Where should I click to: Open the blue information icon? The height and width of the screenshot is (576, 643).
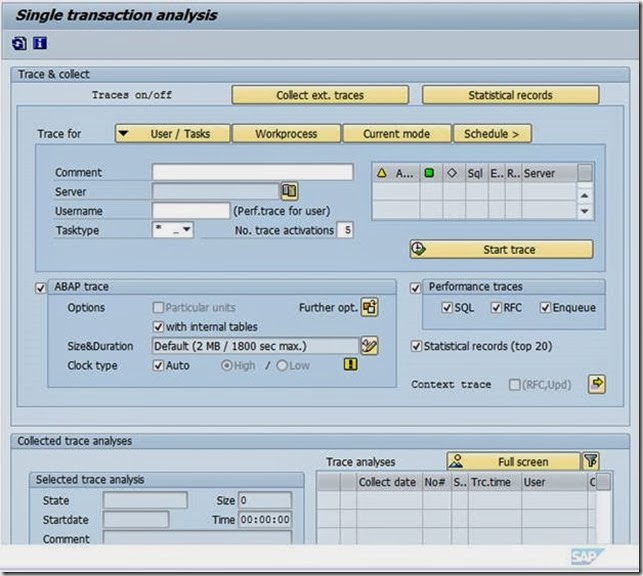40,43
